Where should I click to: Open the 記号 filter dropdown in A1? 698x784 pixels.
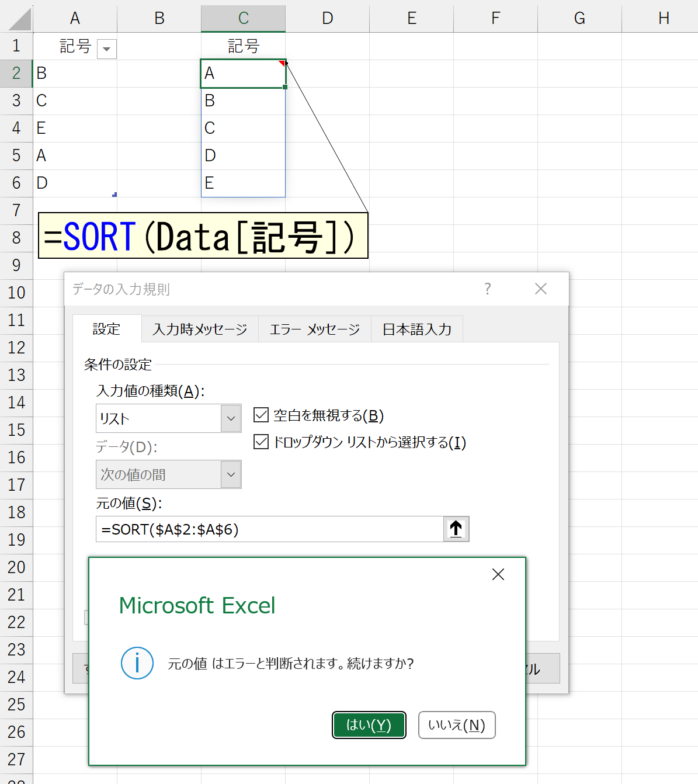[x=106, y=49]
